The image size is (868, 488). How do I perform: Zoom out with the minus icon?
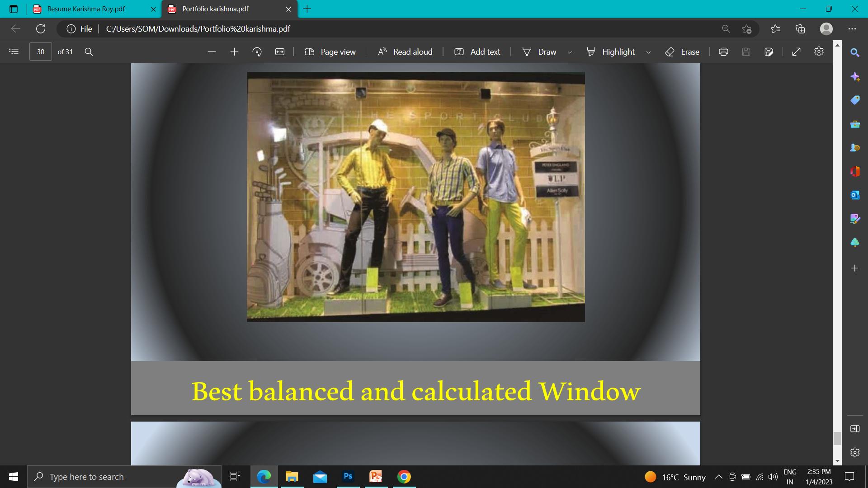click(x=212, y=52)
